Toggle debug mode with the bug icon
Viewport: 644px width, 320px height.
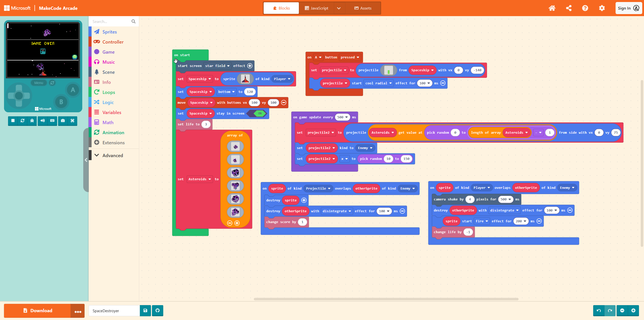click(32, 121)
